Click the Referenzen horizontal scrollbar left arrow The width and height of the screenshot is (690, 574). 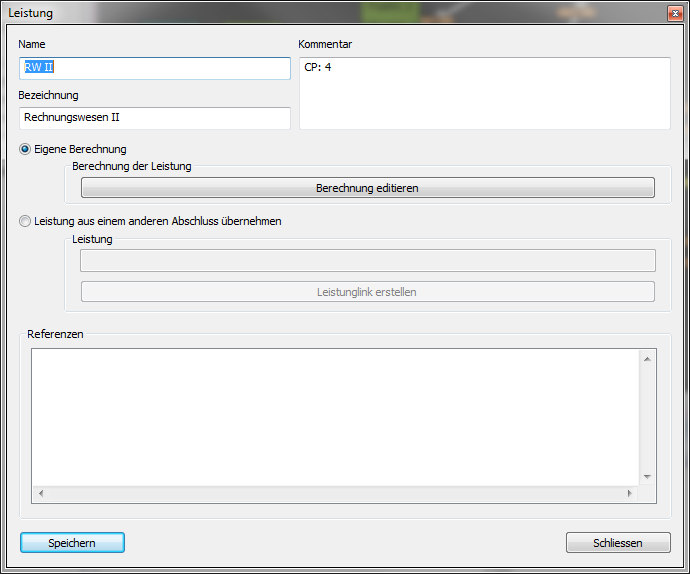click(41, 494)
